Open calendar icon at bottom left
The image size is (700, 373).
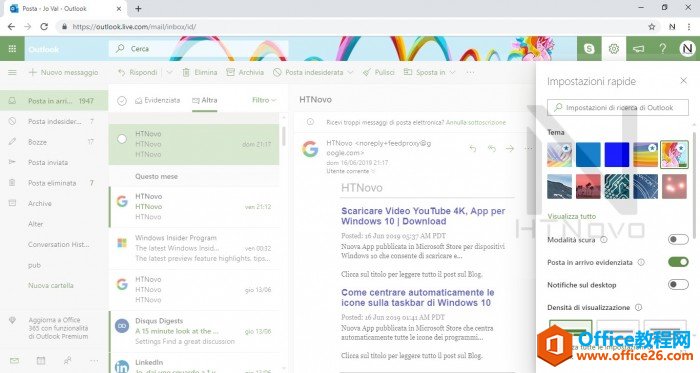click(41, 360)
